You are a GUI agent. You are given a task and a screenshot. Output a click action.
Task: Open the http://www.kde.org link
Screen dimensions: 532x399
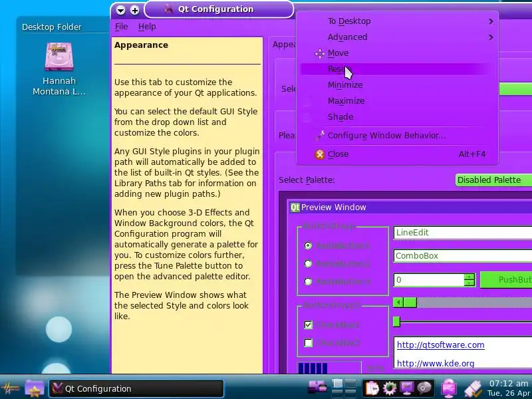tap(436, 364)
